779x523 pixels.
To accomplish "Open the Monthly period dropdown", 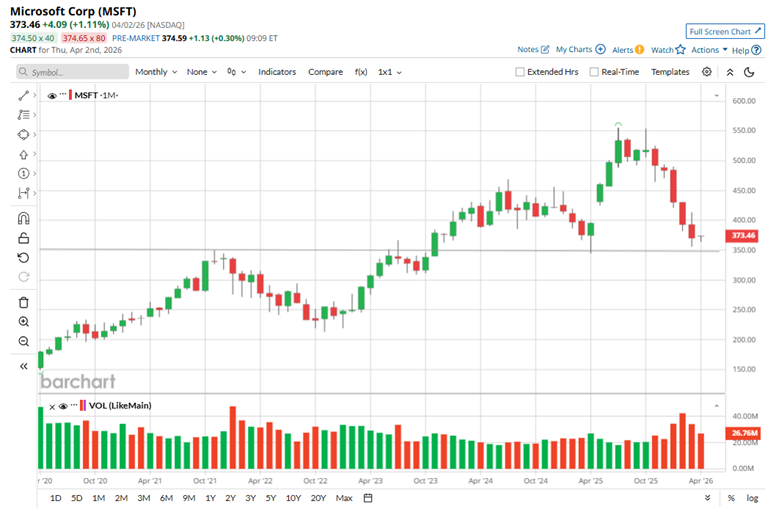I will [x=156, y=72].
